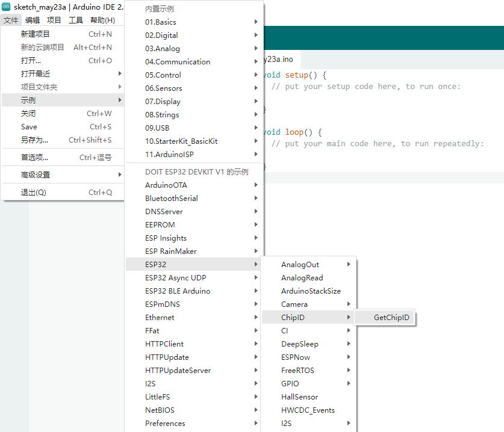Select 退出(Q) to quit

(63, 193)
